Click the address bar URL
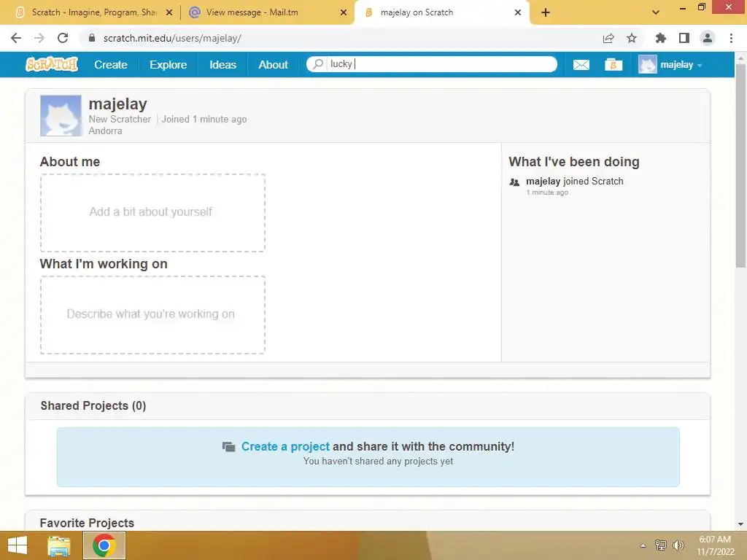This screenshot has width=747, height=560. (x=172, y=38)
